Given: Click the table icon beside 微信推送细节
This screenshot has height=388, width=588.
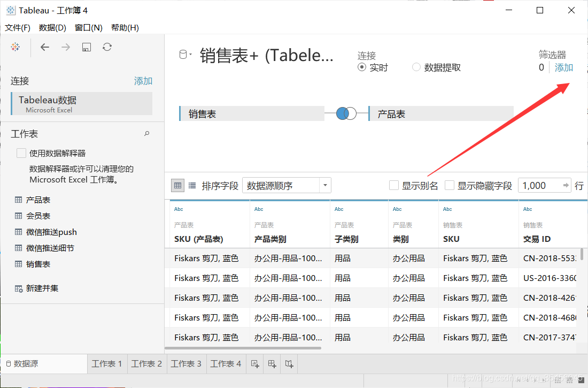Looking at the screenshot, I should click(x=18, y=248).
